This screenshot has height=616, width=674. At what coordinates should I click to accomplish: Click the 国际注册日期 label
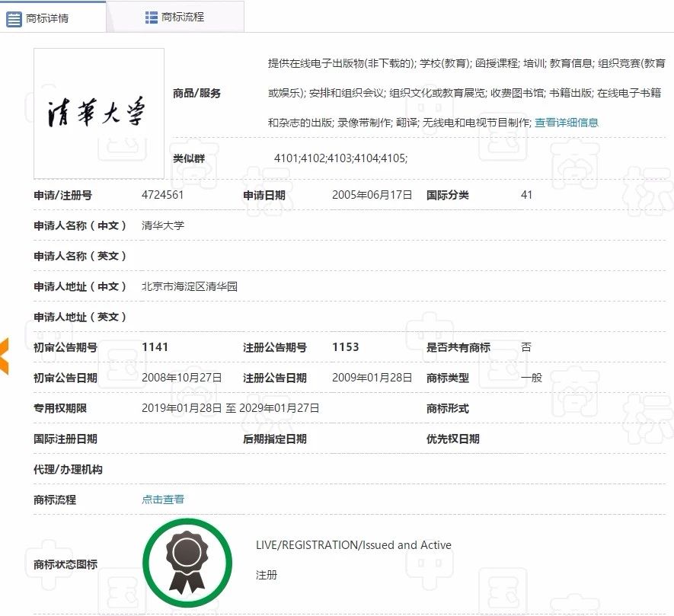65,439
